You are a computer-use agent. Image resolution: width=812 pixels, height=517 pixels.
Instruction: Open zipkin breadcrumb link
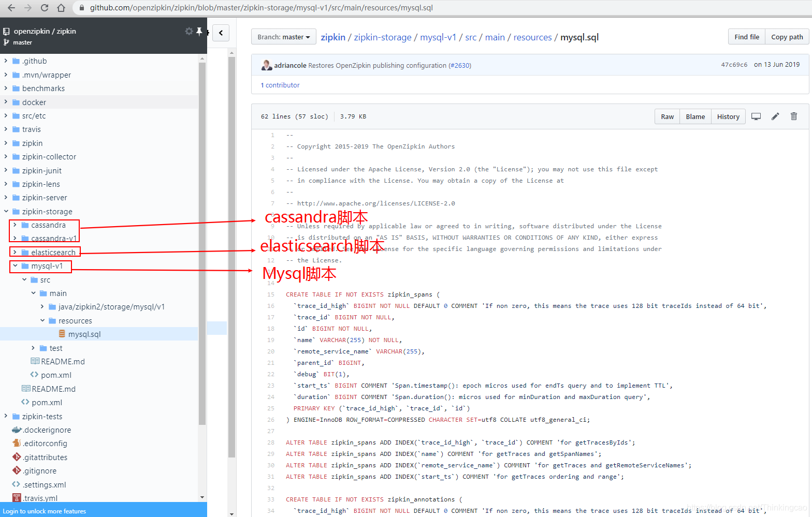[333, 37]
